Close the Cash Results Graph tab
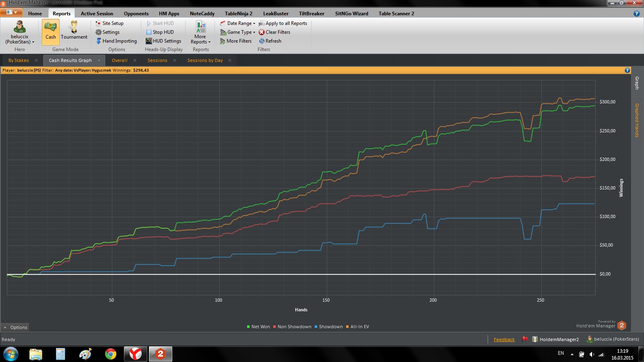The image size is (644, 362). click(x=99, y=60)
